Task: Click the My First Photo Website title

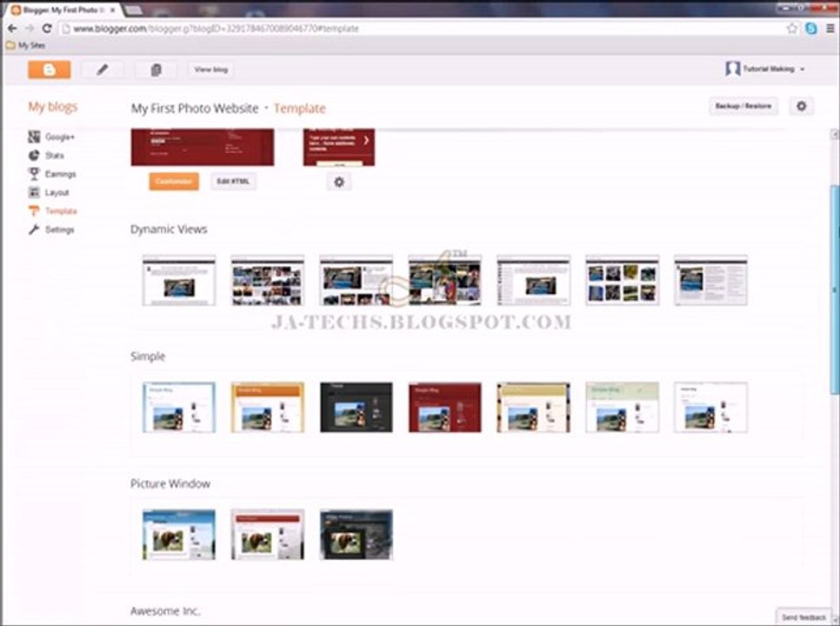Action: [195, 108]
